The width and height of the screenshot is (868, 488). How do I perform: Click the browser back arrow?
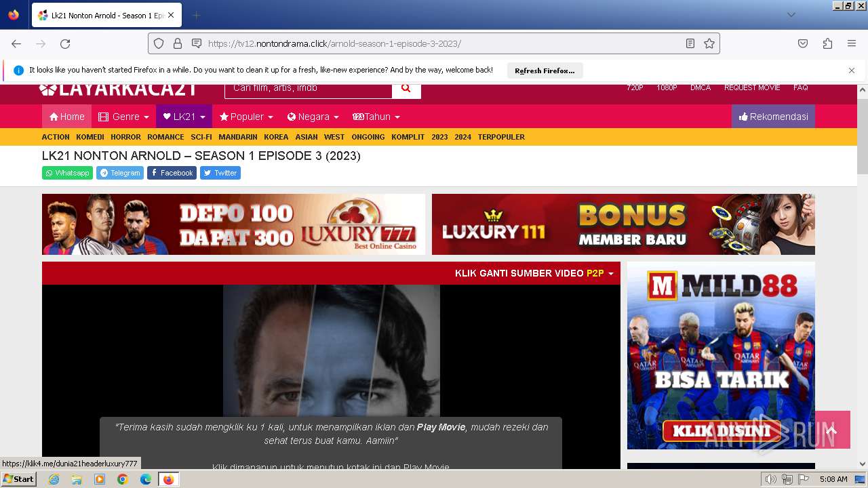click(16, 43)
